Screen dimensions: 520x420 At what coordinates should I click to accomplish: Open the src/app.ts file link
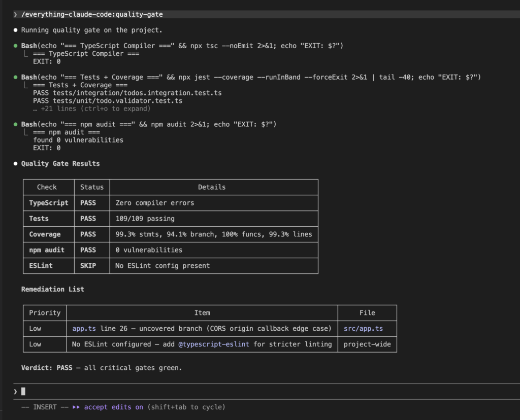(363, 329)
